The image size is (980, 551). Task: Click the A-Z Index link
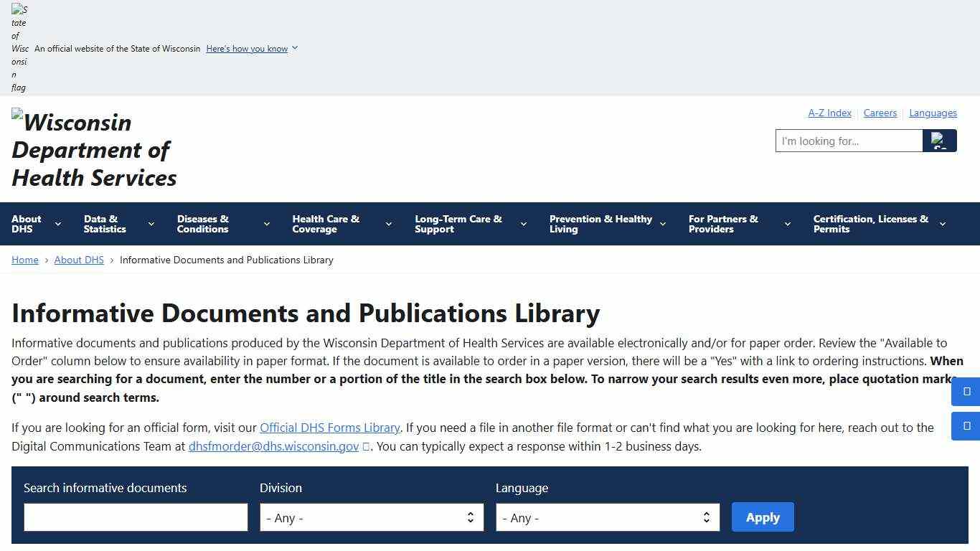click(x=829, y=113)
